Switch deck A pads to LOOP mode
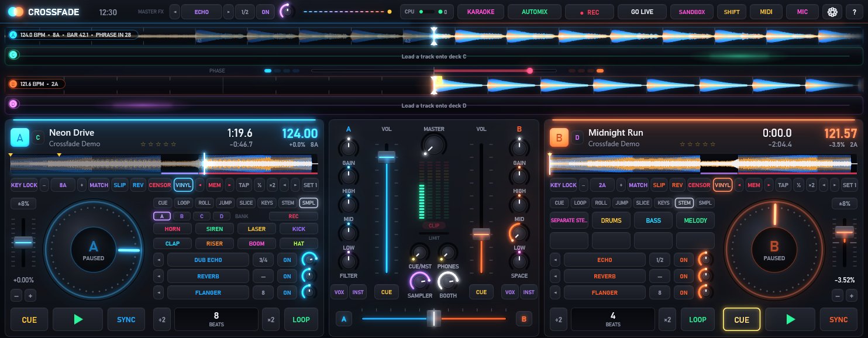Image resolution: width=868 pixels, height=338 pixels. click(184, 203)
